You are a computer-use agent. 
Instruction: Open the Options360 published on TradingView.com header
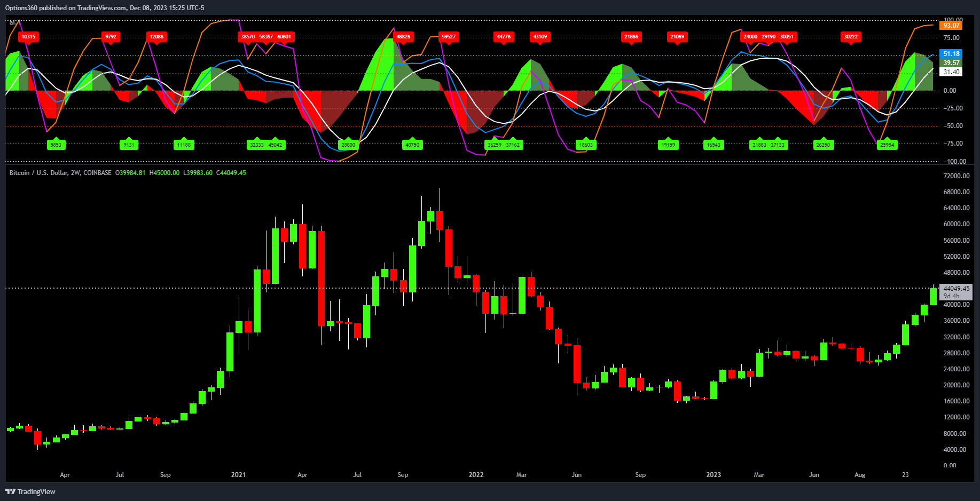[x=105, y=7]
